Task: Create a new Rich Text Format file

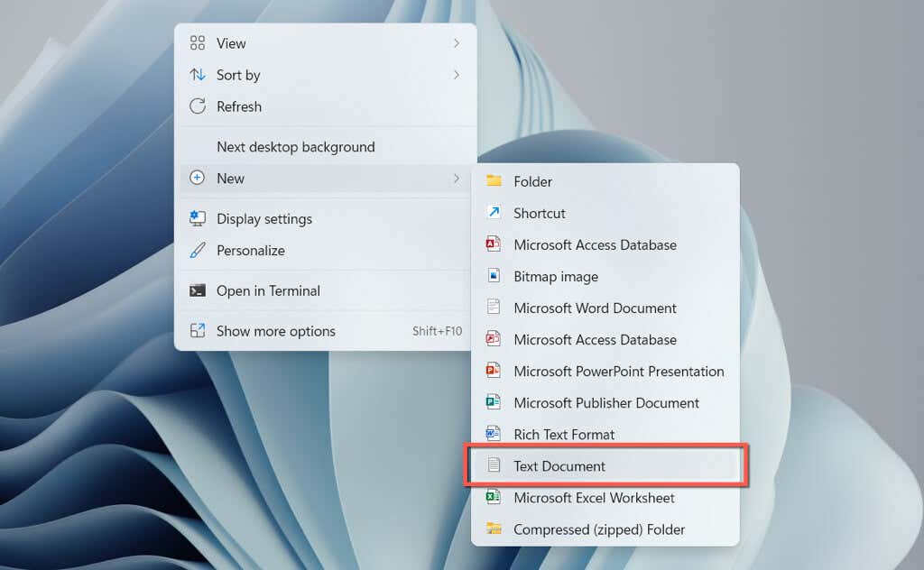Action: (605, 435)
